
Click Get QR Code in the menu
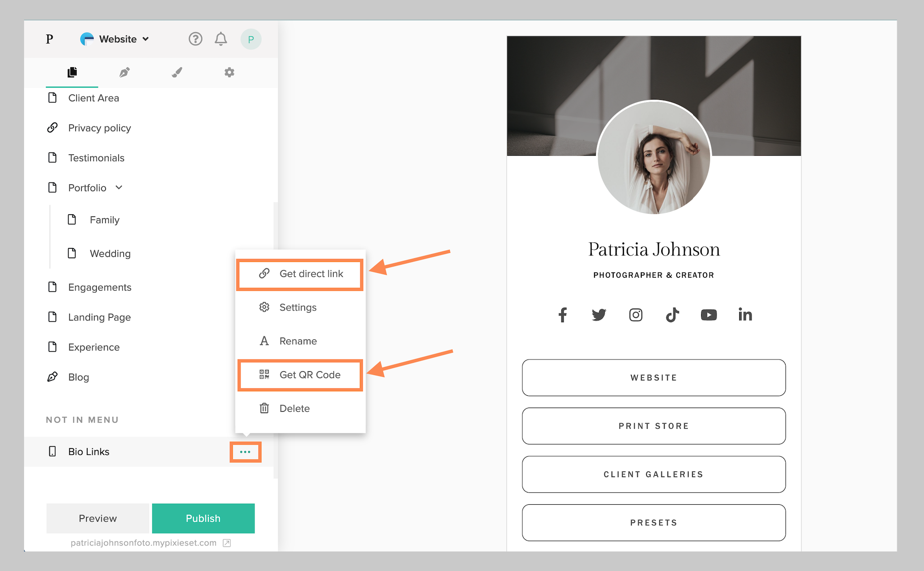click(300, 375)
